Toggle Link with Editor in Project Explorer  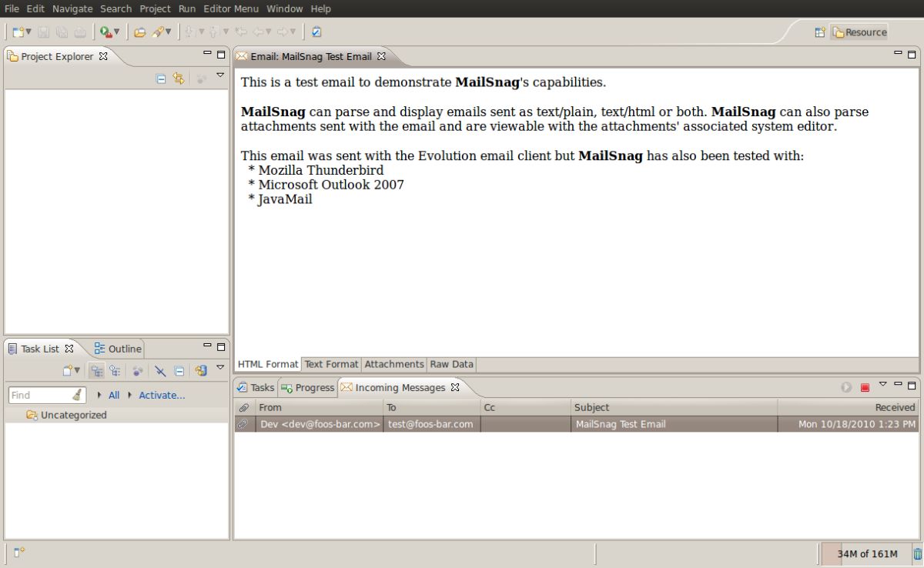[x=179, y=79]
